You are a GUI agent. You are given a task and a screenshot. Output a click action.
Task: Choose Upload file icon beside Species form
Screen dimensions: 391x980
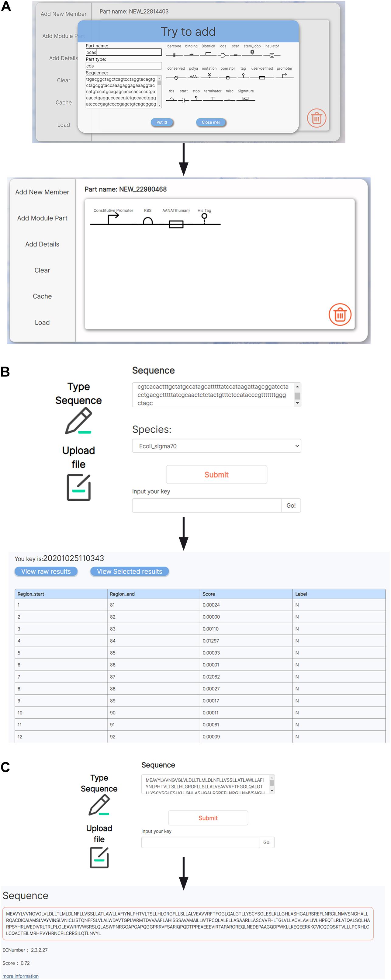tap(79, 487)
